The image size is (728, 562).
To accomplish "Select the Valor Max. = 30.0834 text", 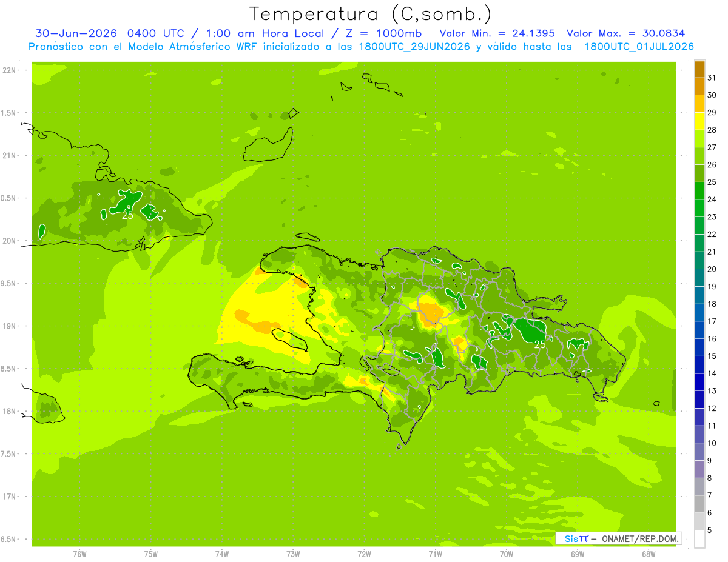I will 625,33.
